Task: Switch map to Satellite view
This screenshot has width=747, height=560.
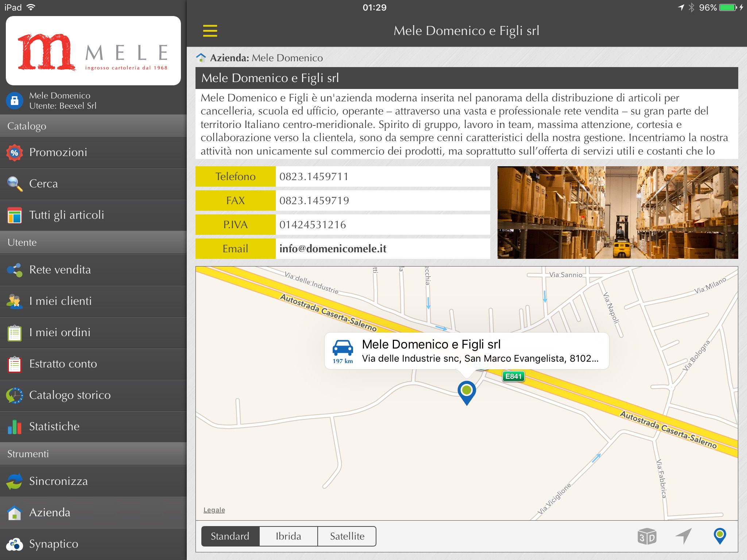Action: 347,536
